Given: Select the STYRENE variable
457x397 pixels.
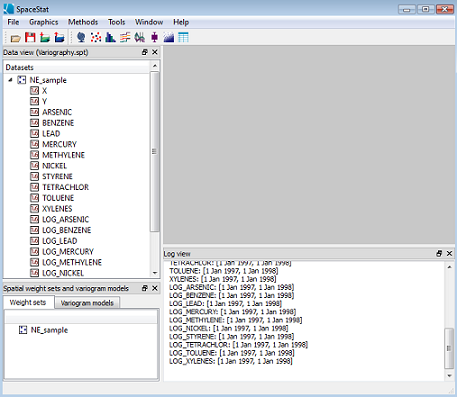Looking at the screenshot, I should [x=57, y=176].
